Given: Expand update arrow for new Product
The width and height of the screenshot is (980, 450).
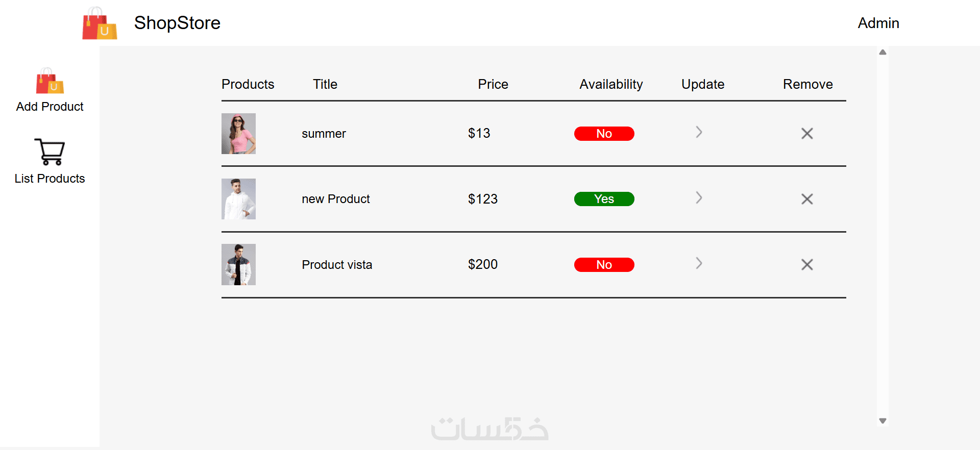Looking at the screenshot, I should tap(699, 198).
